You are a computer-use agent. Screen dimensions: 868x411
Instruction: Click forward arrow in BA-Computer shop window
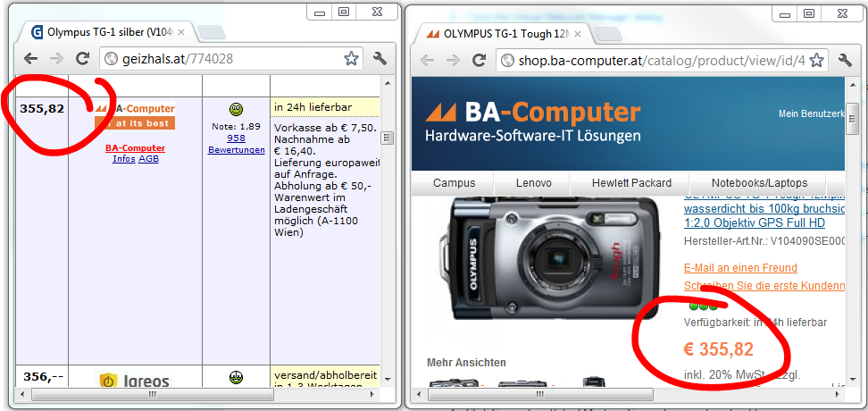click(x=454, y=61)
